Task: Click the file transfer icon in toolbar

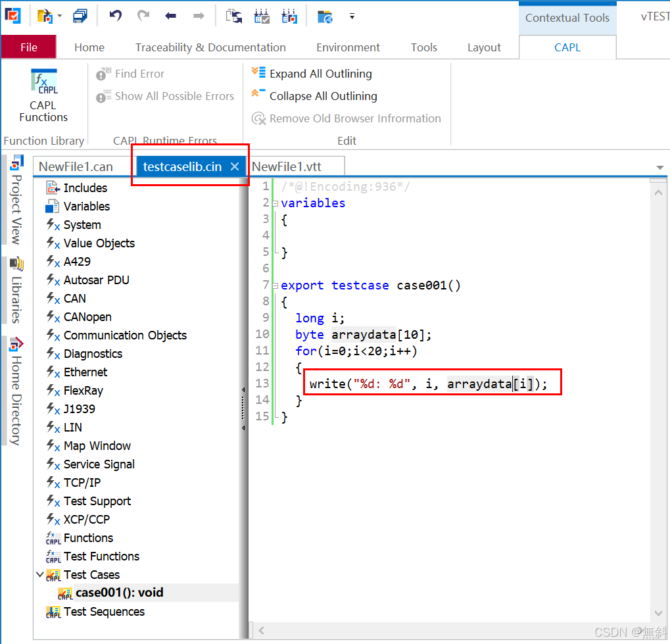Action: click(233, 16)
